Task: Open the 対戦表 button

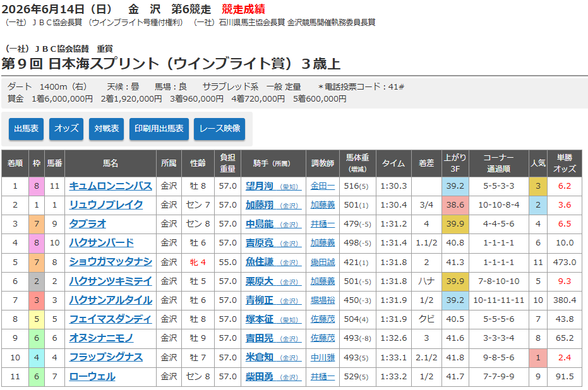Action: coord(107,129)
